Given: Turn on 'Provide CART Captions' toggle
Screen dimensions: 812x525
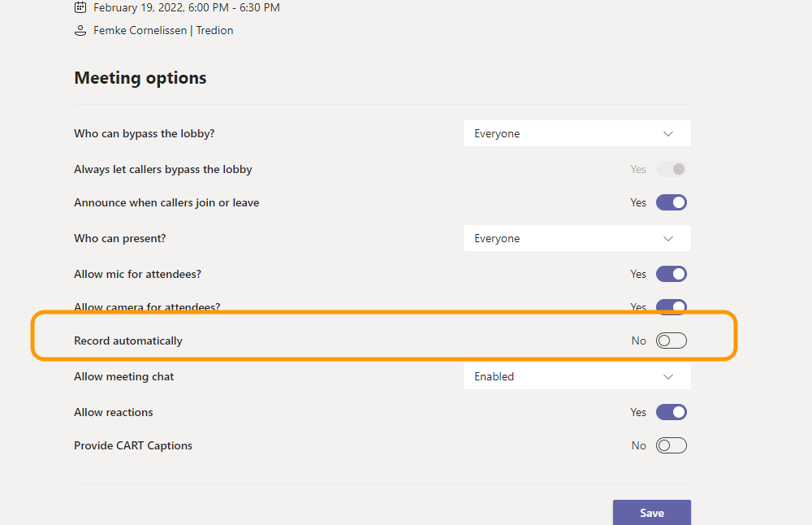Looking at the screenshot, I should point(672,445).
